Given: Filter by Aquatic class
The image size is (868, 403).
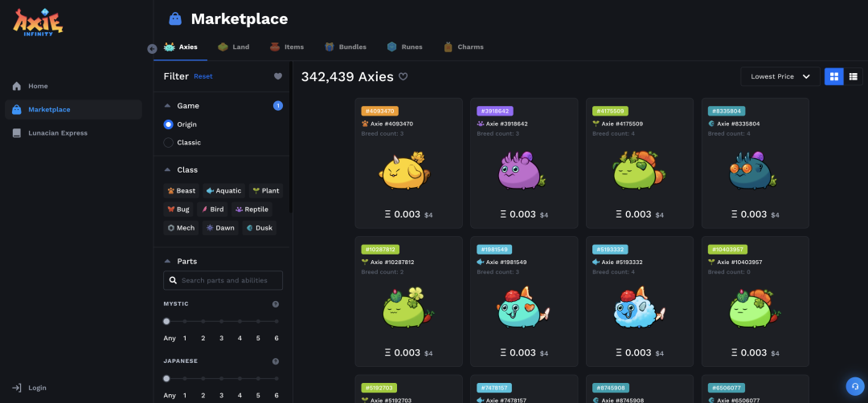Looking at the screenshot, I should [x=223, y=191].
